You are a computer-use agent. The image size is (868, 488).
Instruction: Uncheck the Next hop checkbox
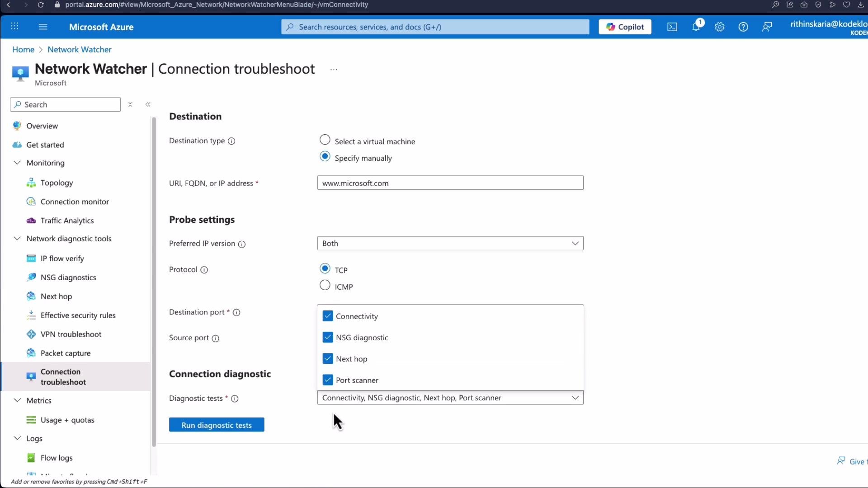(328, 358)
